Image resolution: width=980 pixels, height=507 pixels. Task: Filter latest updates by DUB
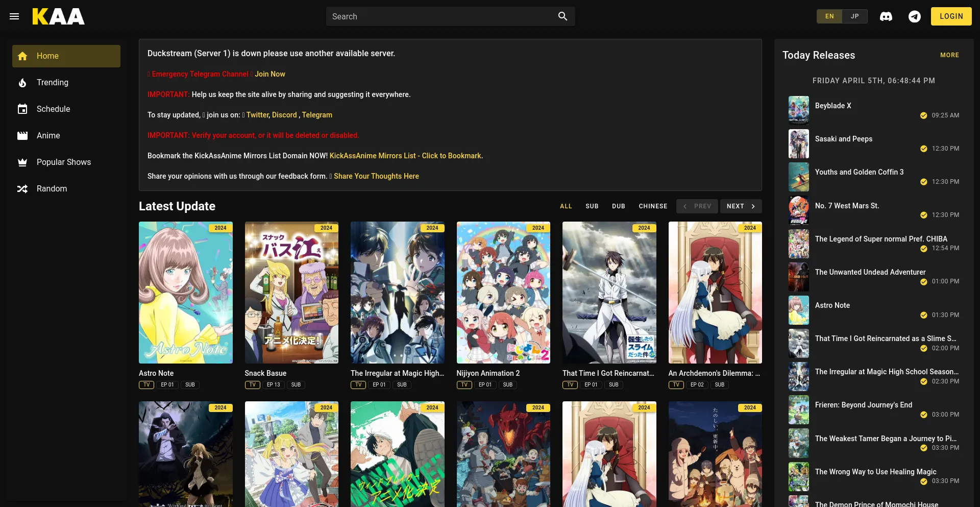click(619, 206)
